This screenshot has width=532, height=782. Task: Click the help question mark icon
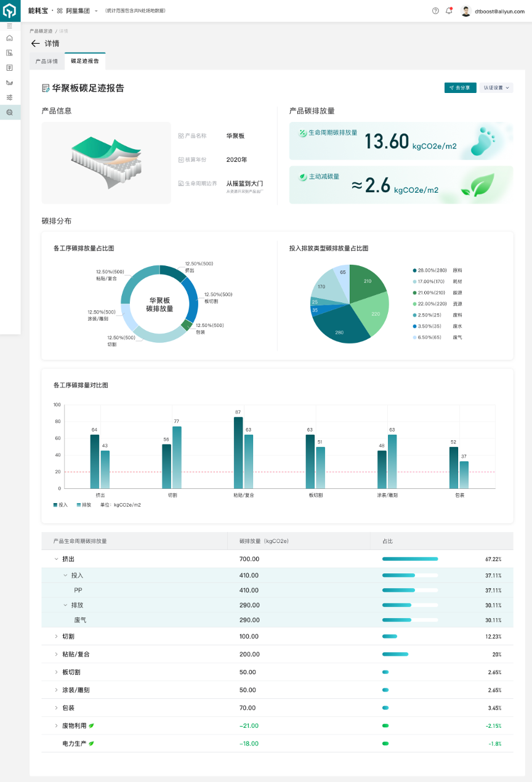[435, 10]
